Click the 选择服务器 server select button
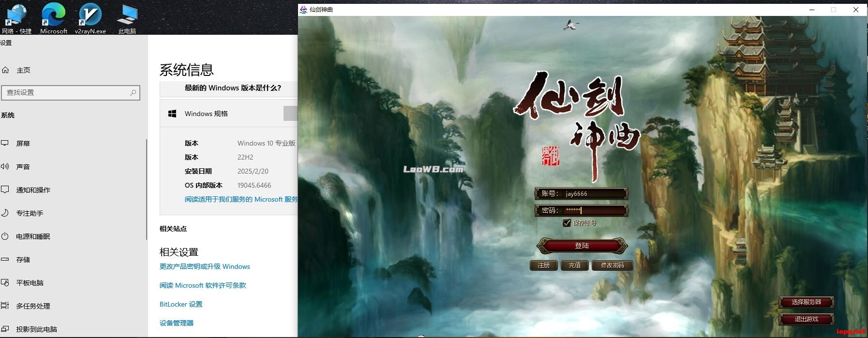The width and height of the screenshot is (868, 338). 806,302
